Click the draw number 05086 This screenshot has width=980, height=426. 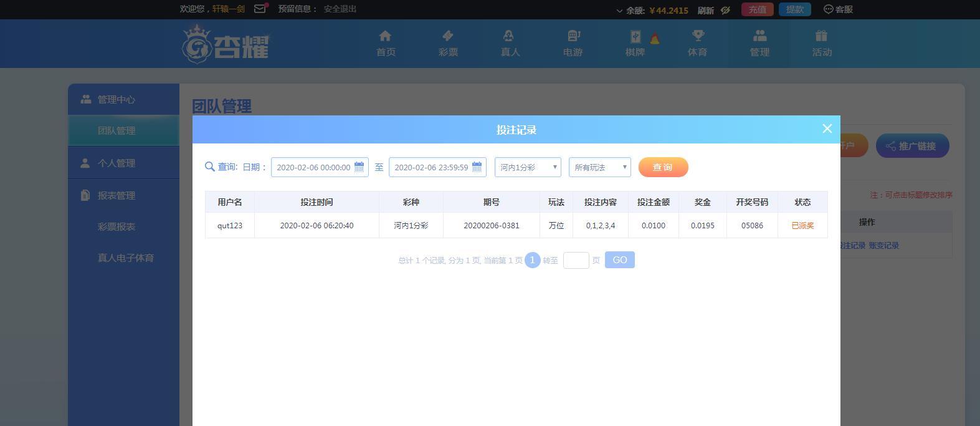pos(752,225)
